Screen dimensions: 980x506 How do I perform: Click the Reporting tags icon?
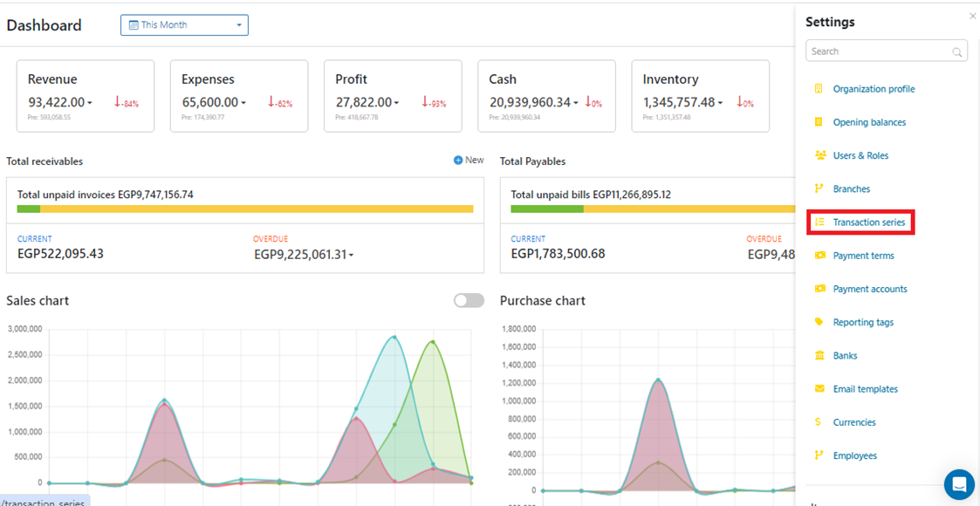point(819,322)
